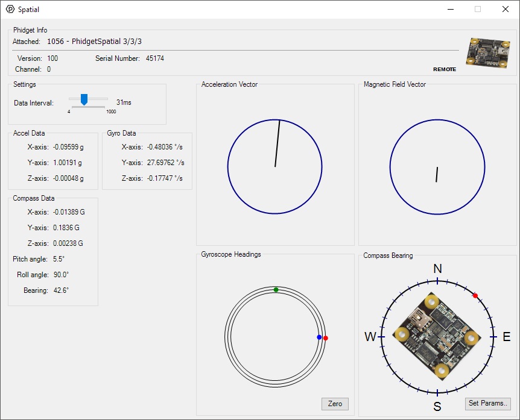Click the Compass Z-axis value 0.00238 G
This screenshot has height=420, width=520.
[x=68, y=243]
